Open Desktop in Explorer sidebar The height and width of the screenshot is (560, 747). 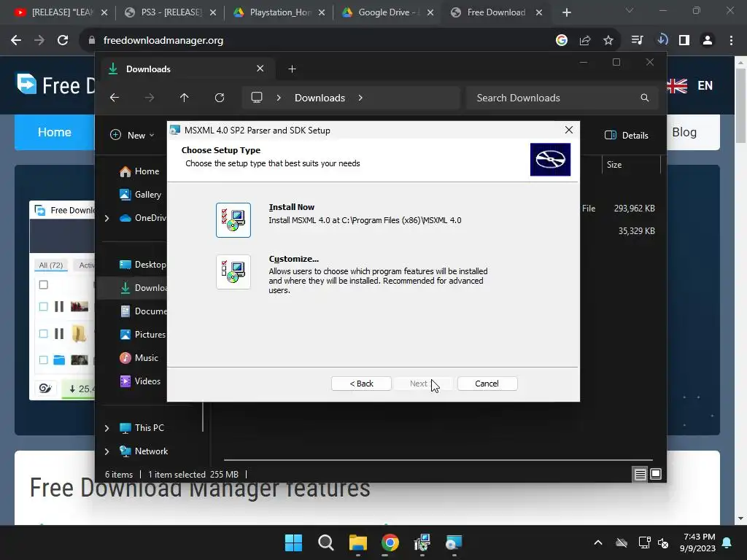click(142, 265)
